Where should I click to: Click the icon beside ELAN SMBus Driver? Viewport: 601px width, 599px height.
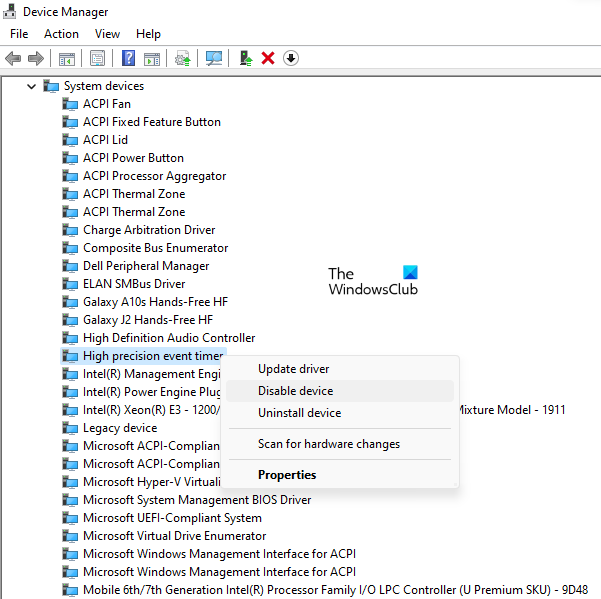point(70,284)
